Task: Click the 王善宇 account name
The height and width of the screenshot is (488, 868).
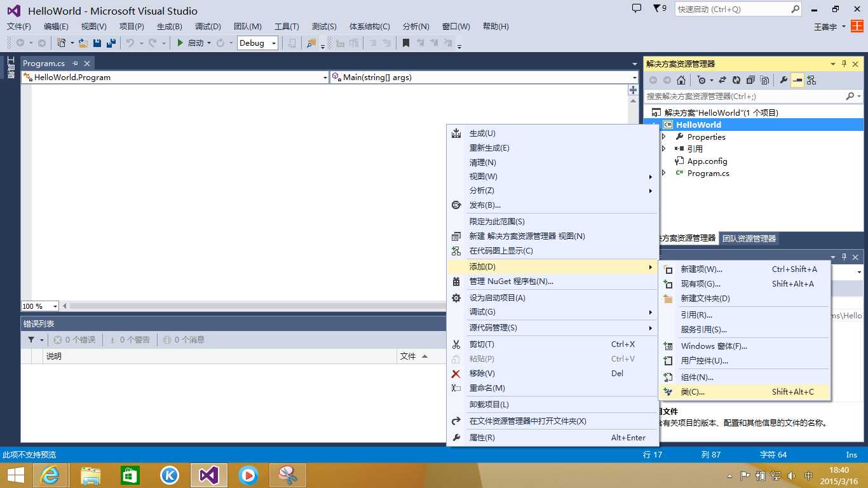Action: pyautogui.click(x=825, y=27)
